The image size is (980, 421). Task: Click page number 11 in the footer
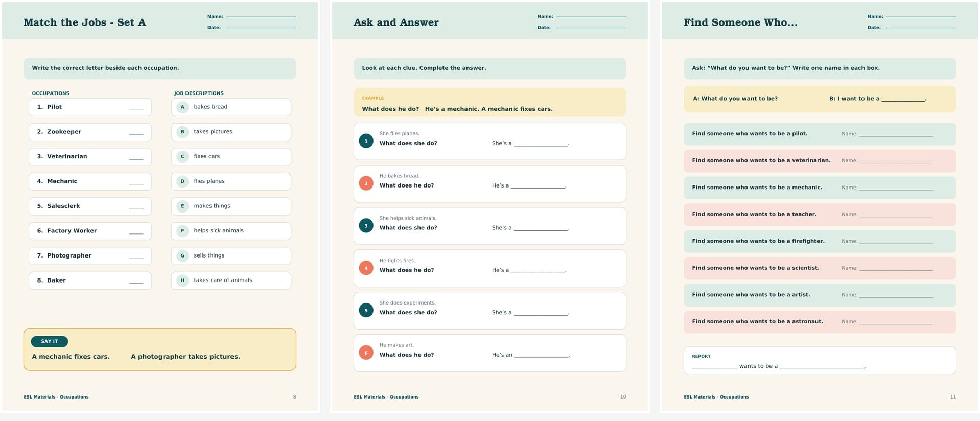point(953,397)
